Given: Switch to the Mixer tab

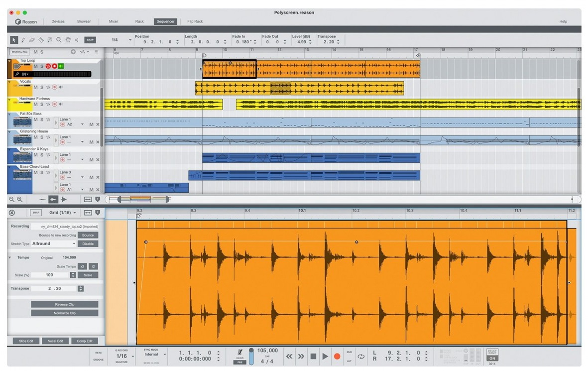Looking at the screenshot, I should pyautogui.click(x=114, y=21).
